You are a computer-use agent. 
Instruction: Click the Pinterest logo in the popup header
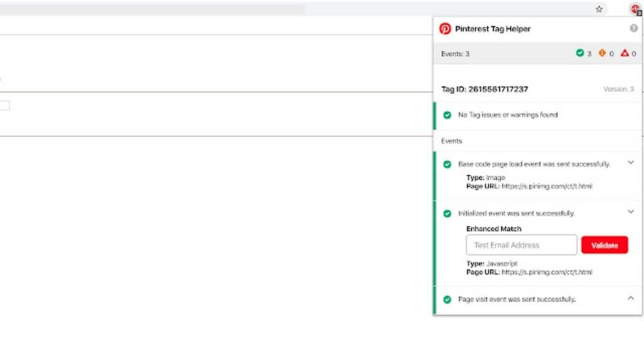(445, 28)
